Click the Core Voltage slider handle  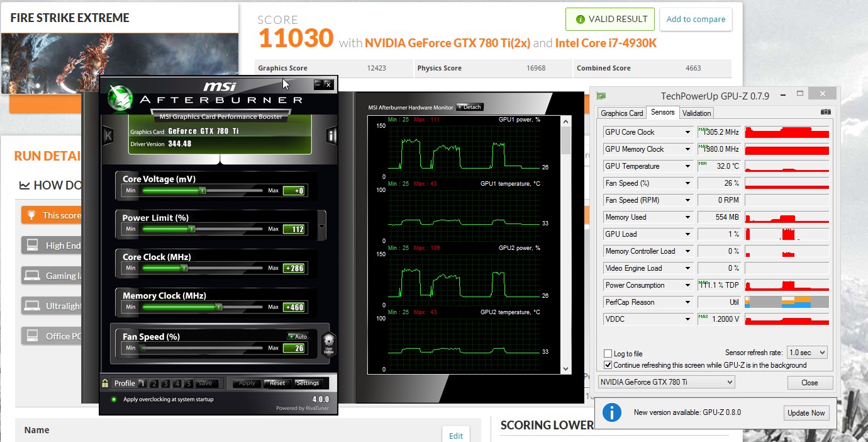[202, 190]
